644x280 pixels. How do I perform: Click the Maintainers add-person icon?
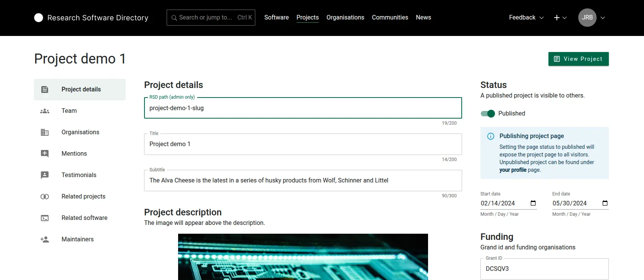[x=45, y=239]
